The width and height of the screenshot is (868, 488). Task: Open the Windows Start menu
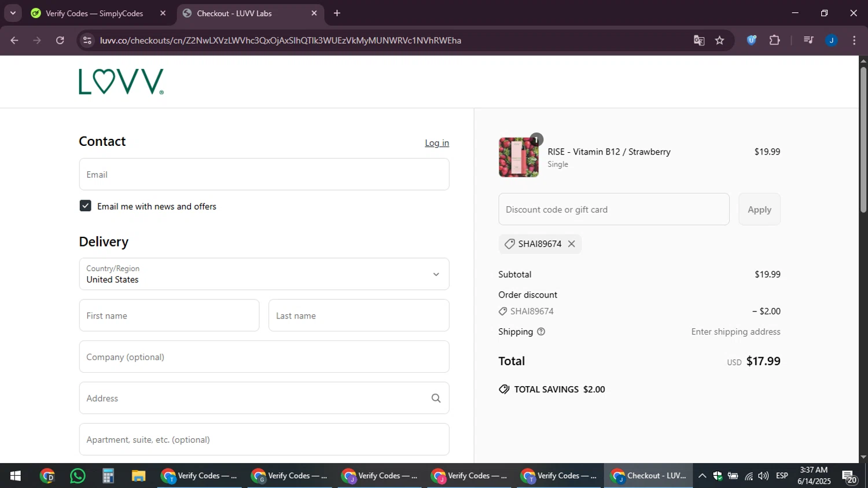click(16, 476)
